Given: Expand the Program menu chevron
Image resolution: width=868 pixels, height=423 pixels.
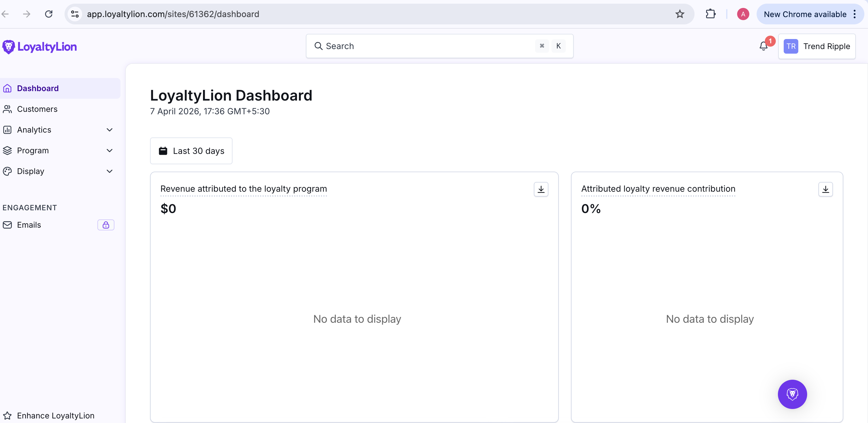Looking at the screenshot, I should 110,151.
